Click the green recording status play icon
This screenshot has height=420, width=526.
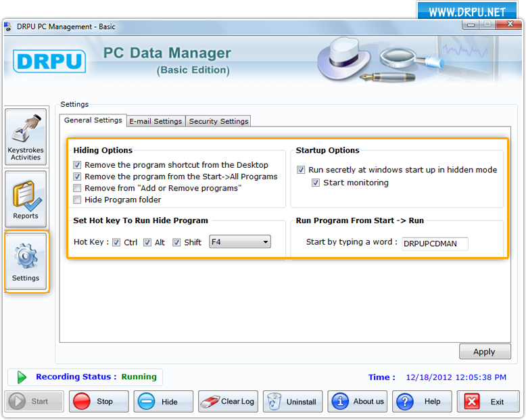click(x=22, y=377)
